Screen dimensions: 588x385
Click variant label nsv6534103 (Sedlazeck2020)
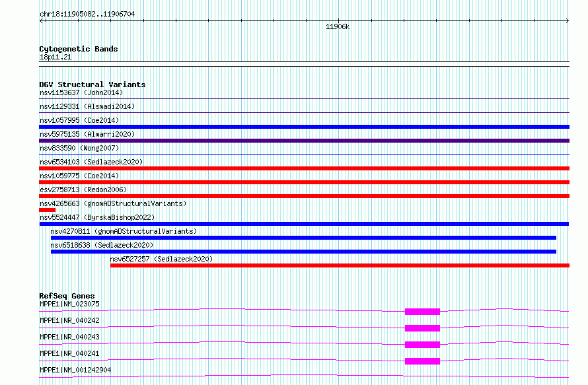pyautogui.click(x=91, y=162)
